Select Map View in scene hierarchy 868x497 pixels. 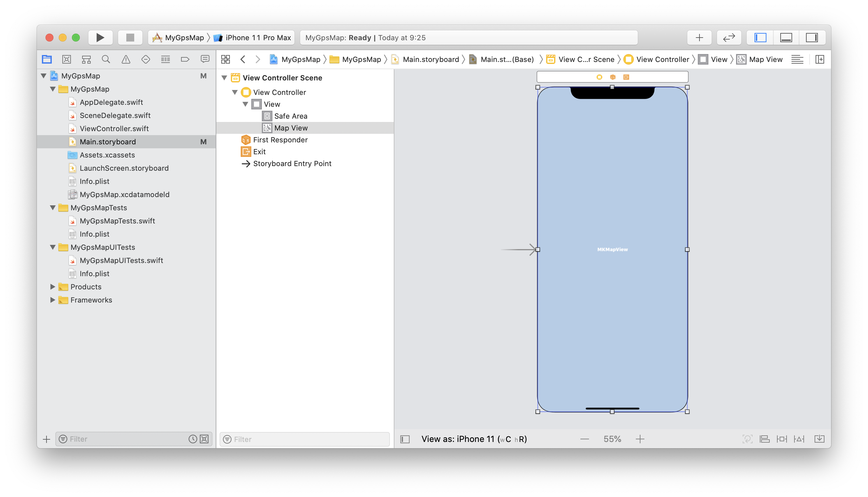pos(290,128)
